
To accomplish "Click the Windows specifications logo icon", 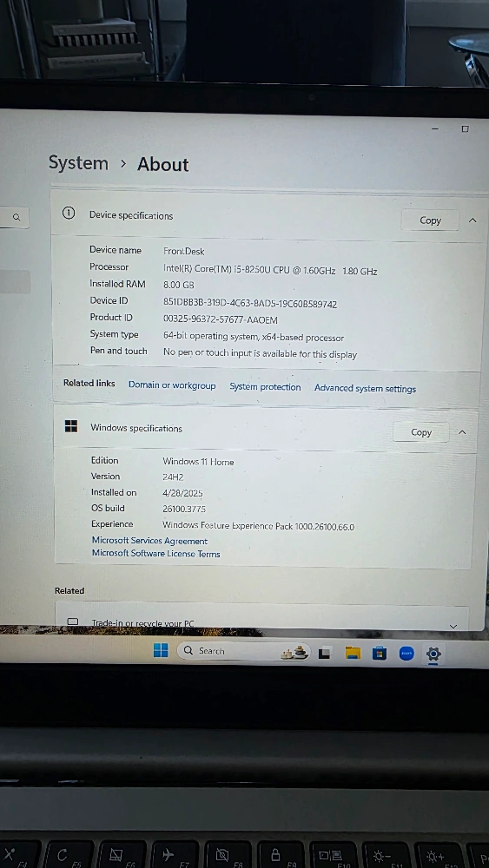I will click(x=71, y=425).
